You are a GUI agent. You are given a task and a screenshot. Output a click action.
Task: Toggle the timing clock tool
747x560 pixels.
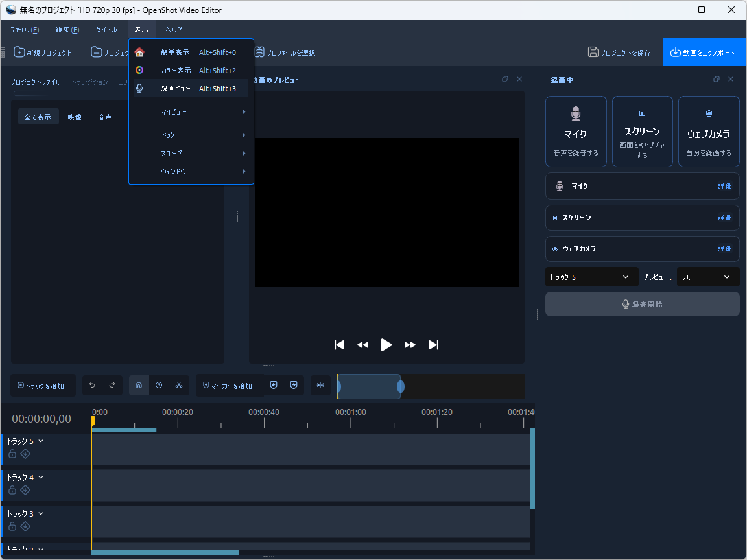[x=159, y=385]
